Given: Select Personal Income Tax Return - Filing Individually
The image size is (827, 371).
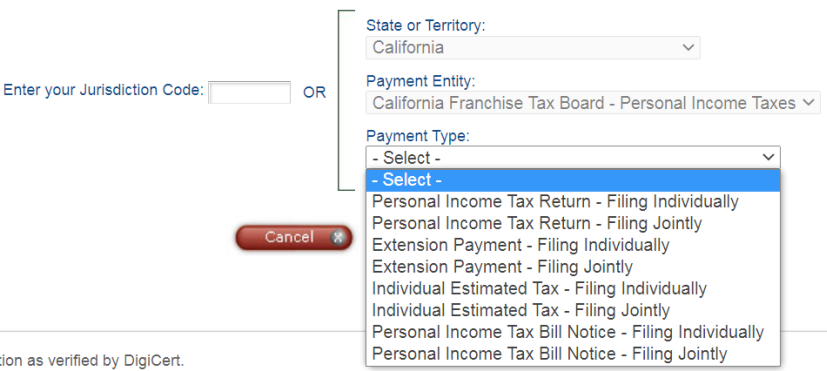Looking at the screenshot, I should pos(573,202).
